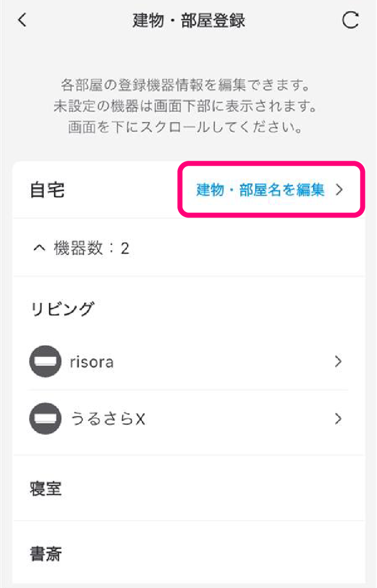Open risora details via its right chevron

pos(338,362)
